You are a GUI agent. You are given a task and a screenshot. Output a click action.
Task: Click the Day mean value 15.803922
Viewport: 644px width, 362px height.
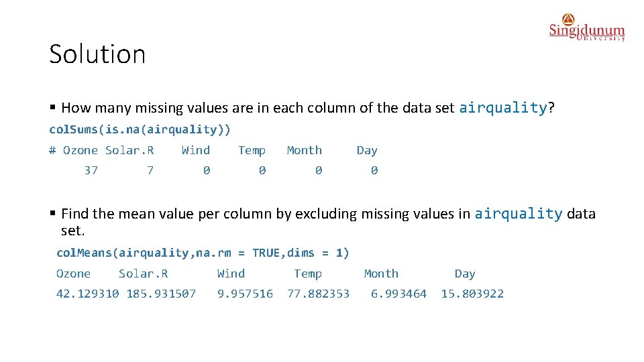click(x=472, y=294)
